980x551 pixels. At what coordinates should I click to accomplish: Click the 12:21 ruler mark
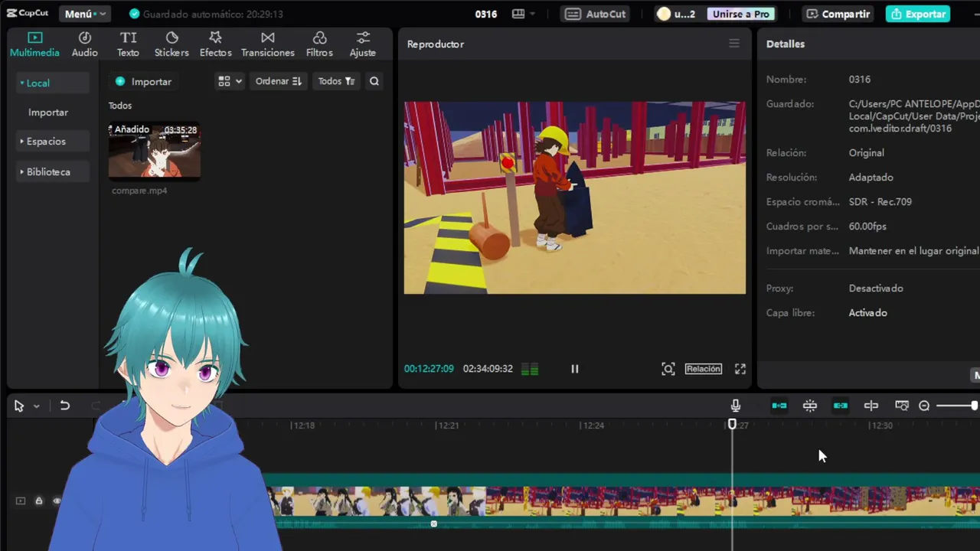click(448, 425)
